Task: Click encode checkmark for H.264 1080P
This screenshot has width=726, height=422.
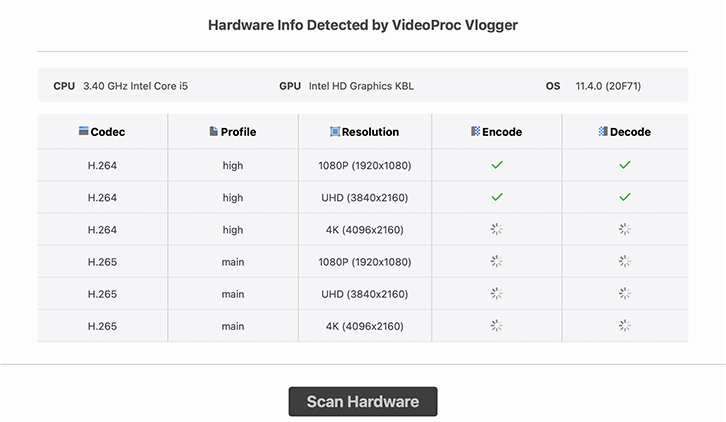Action: [x=497, y=165]
